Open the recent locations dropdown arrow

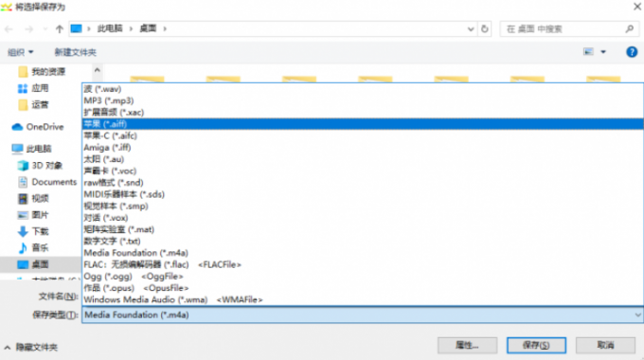[45, 28]
